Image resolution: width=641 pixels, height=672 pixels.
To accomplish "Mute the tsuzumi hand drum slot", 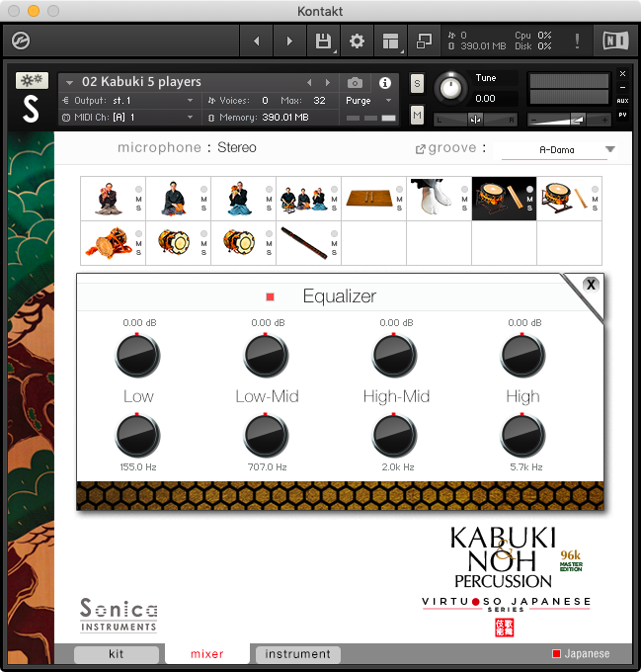I will (138, 243).
